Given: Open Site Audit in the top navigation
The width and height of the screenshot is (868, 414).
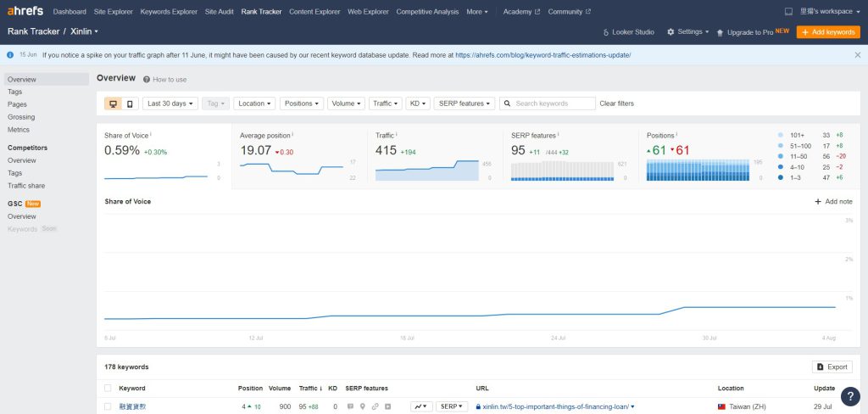Looking at the screenshot, I should (220, 12).
